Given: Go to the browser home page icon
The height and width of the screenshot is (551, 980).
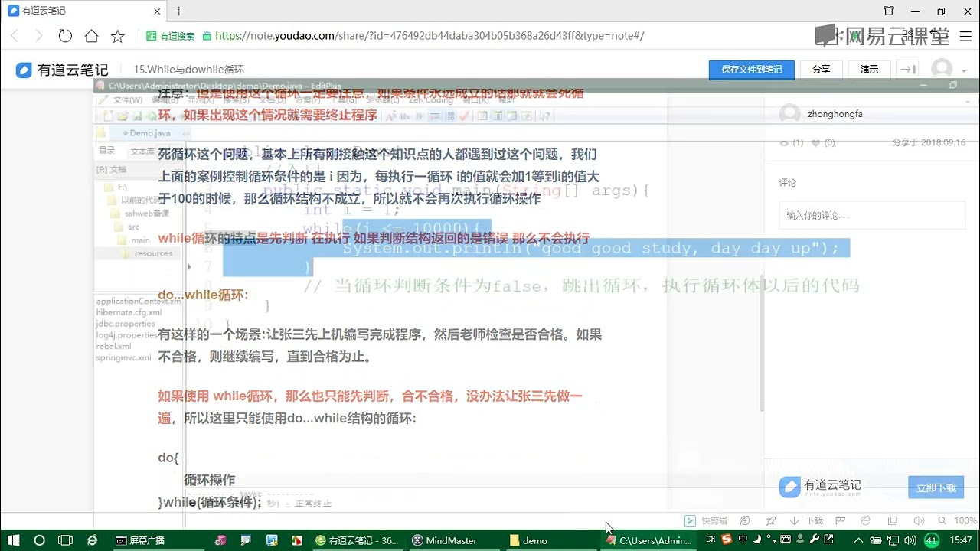Looking at the screenshot, I should (91, 36).
